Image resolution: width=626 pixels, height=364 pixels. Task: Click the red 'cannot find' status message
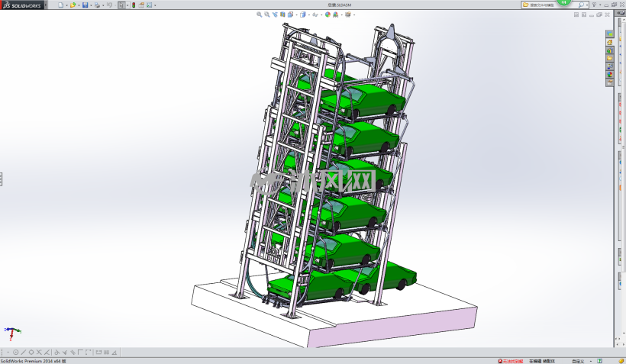511,361
